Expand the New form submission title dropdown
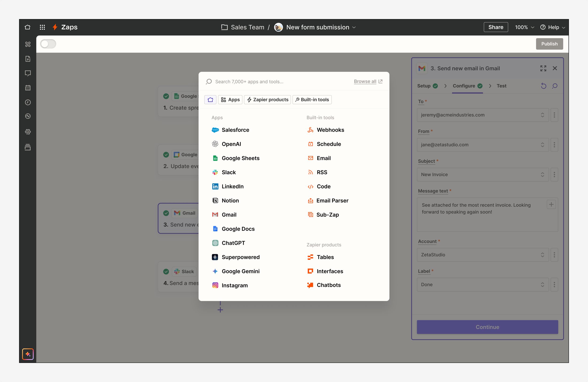This screenshot has height=382, width=588. 354,27
